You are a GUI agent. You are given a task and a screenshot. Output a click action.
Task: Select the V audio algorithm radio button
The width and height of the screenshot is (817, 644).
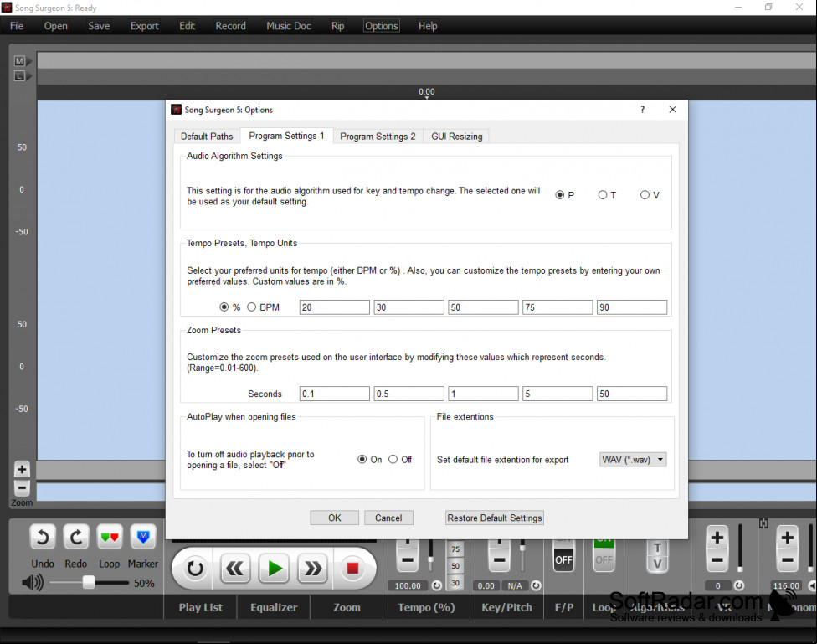tap(645, 195)
